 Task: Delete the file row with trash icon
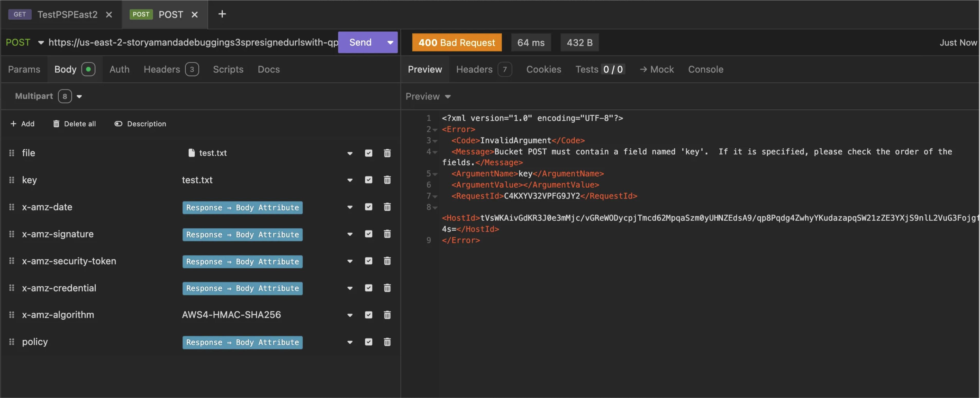pos(387,153)
